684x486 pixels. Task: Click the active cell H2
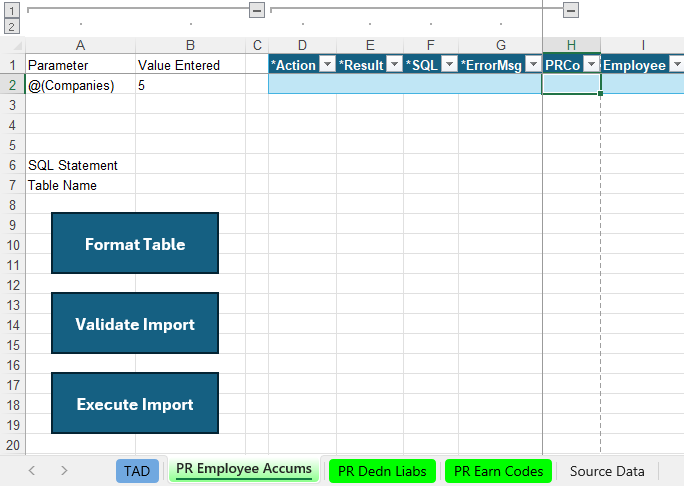point(571,84)
